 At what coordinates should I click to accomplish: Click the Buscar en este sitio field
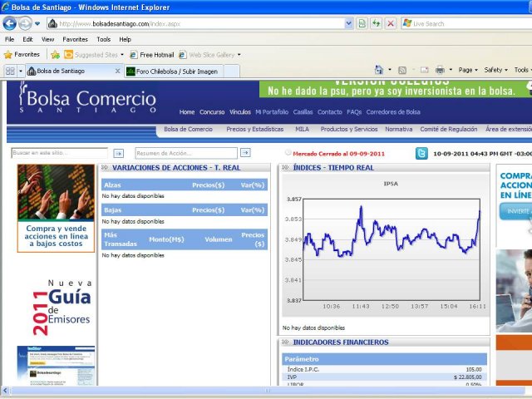(x=59, y=153)
